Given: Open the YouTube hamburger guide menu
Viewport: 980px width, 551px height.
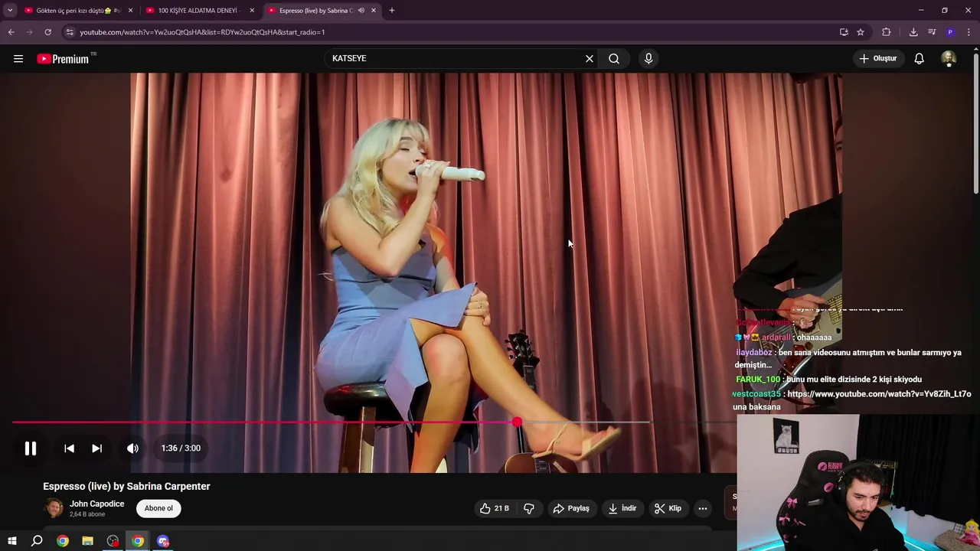Looking at the screenshot, I should (18, 59).
